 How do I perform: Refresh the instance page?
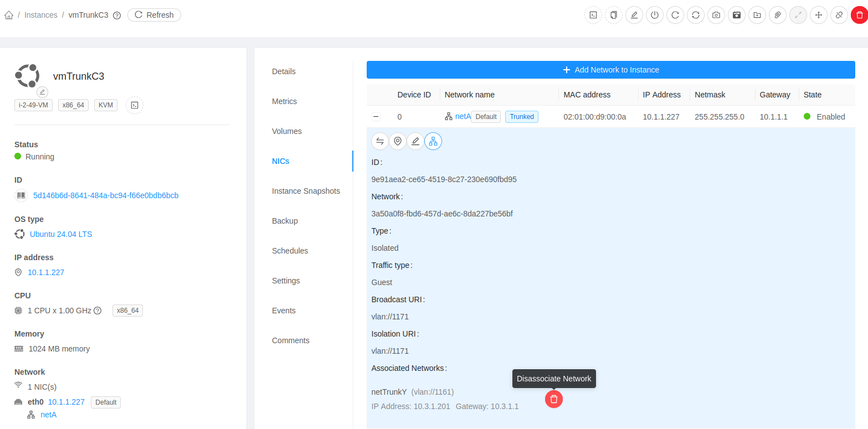[154, 15]
